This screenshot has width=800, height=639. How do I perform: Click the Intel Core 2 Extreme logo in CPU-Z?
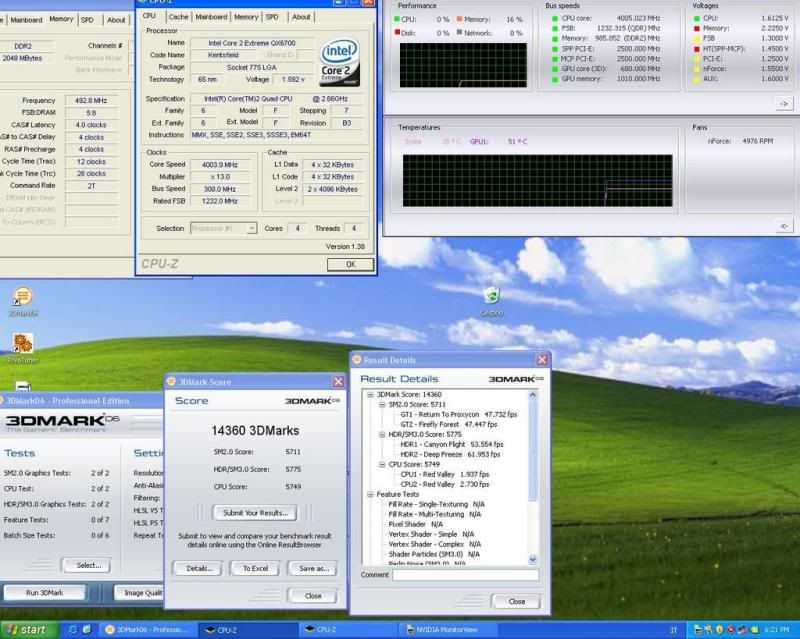(339, 62)
